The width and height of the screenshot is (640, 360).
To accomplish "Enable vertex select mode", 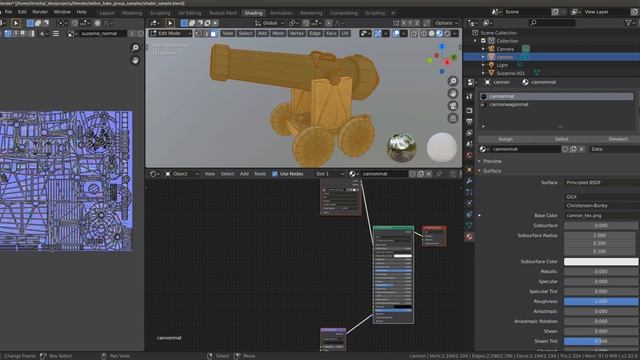I will click(198, 33).
